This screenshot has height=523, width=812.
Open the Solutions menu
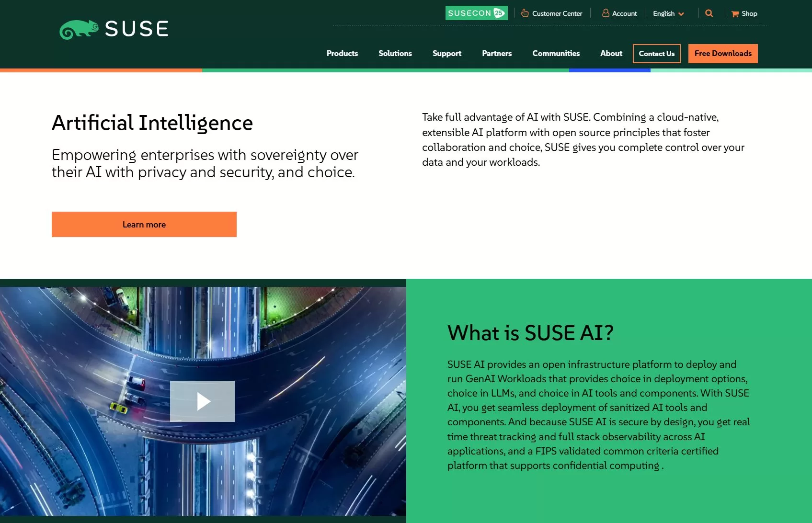click(395, 54)
